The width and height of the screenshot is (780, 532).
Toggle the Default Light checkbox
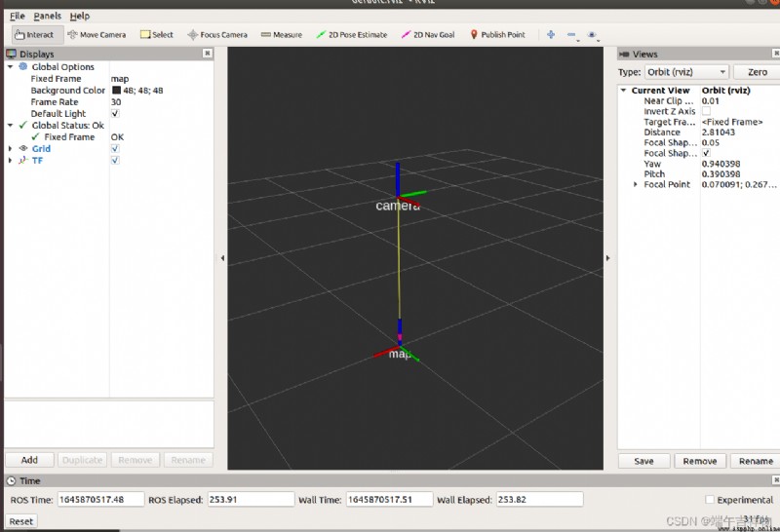pyautogui.click(x=115, y=113)
